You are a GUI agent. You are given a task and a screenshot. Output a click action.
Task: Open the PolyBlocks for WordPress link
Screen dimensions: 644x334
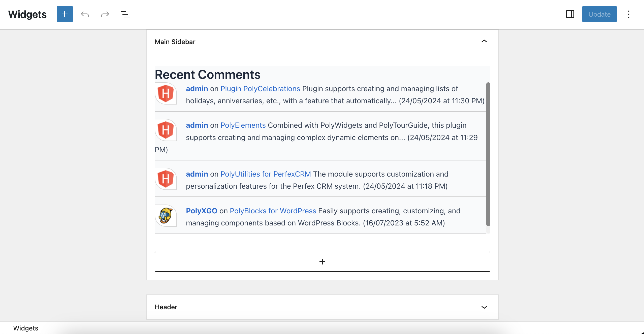click(273, 211)
